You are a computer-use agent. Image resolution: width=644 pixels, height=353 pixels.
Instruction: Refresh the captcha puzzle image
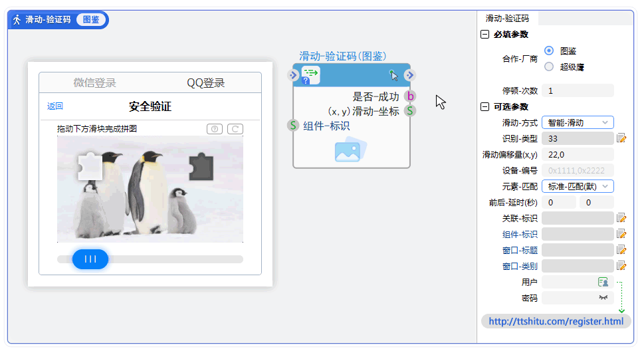point(235,129)
